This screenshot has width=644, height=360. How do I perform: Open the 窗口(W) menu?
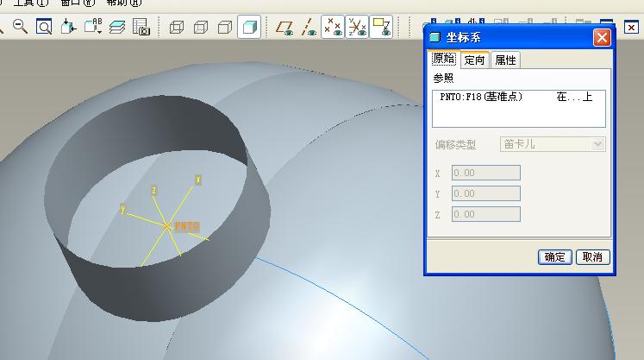(x=78, y=3)
